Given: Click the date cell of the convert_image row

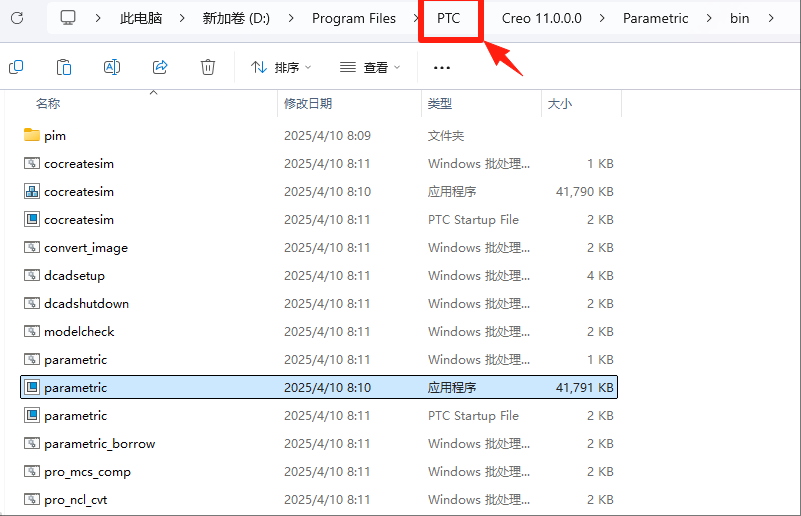Looking at the screenshot, I should [327, 247].
